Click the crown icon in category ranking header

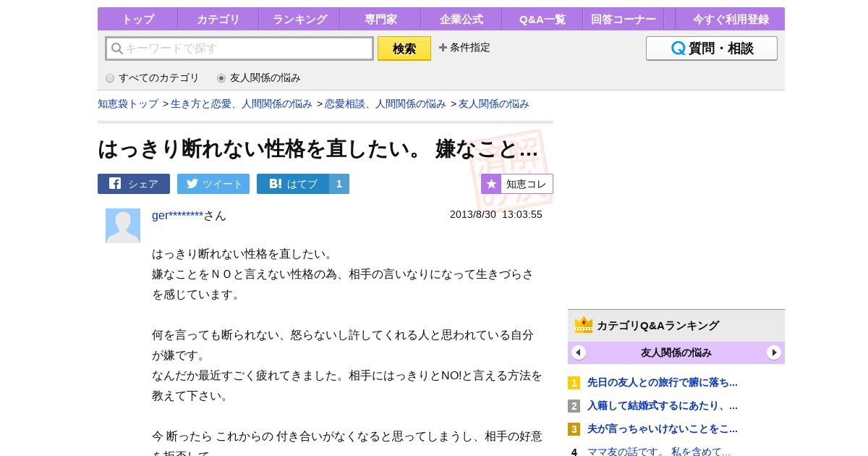584,325
